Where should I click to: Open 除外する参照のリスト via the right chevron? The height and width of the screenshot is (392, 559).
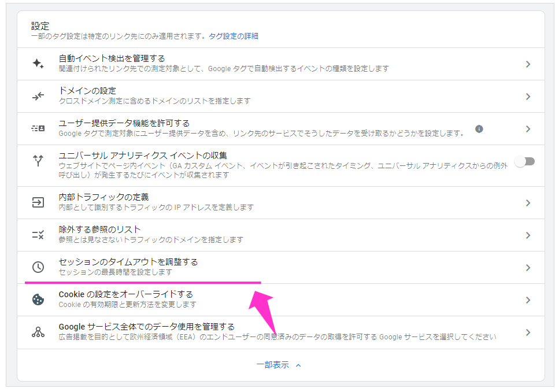528,235
